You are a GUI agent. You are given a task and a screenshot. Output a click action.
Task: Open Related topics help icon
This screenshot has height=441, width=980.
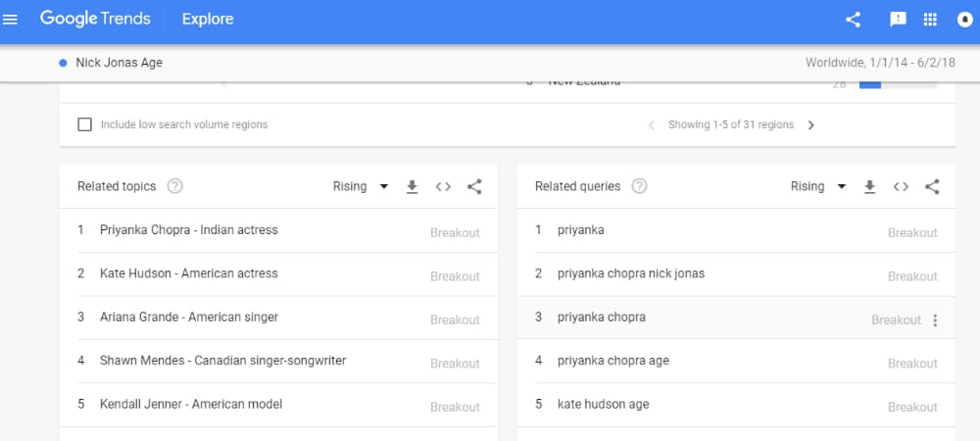tap(175, 186)
